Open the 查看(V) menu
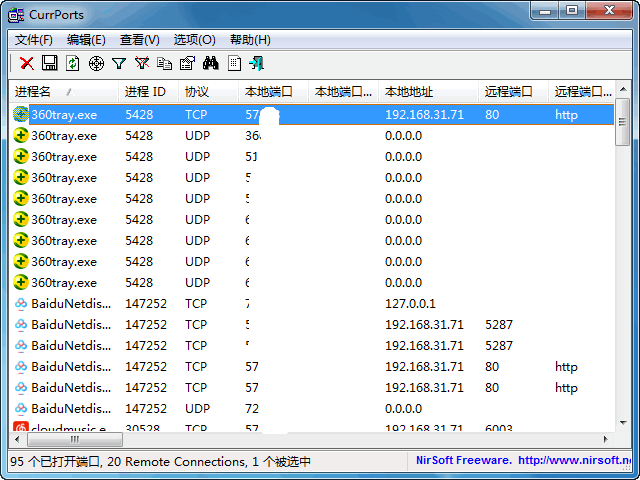The image size is (640, 480). coord(139,40)
